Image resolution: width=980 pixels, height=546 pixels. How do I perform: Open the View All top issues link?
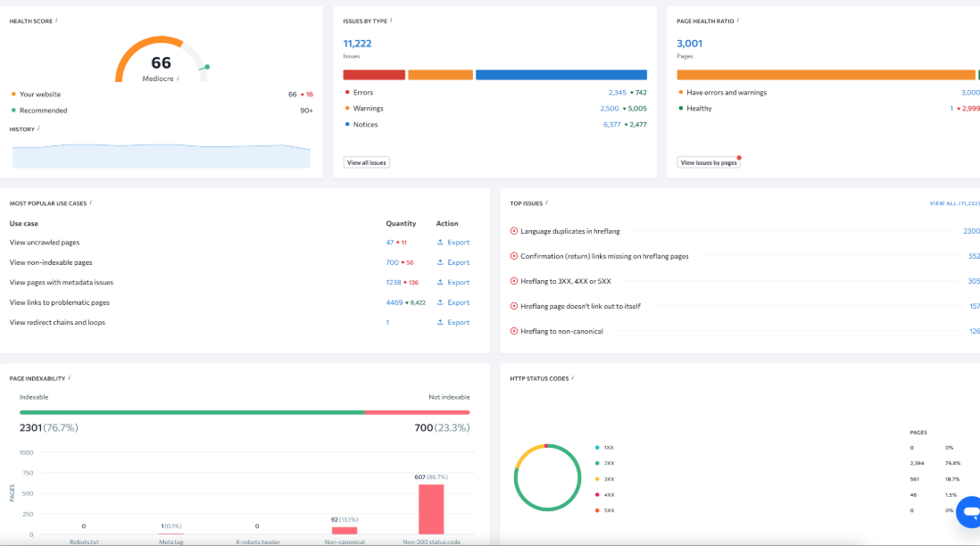tap(954, 203)
